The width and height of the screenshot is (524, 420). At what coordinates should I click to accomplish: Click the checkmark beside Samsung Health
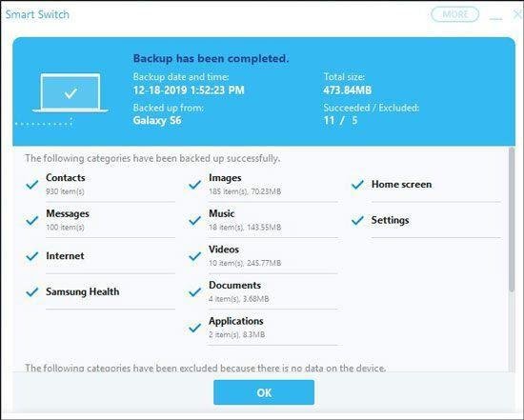click(32, 291)
